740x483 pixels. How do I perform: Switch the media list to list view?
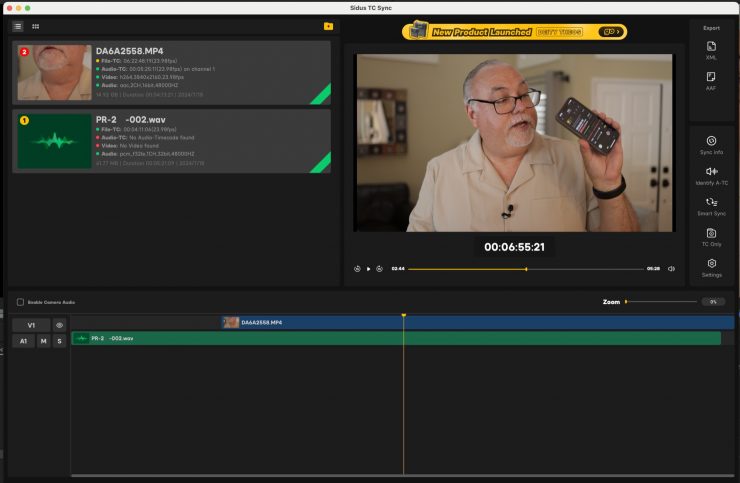pyautogui.click(x=18, y=26)
